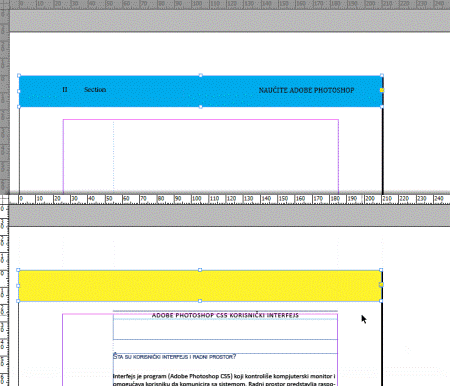Click the bottom-center handle of the yellow frame
Screen dimensions: 450x386
[x=200, y=301]
